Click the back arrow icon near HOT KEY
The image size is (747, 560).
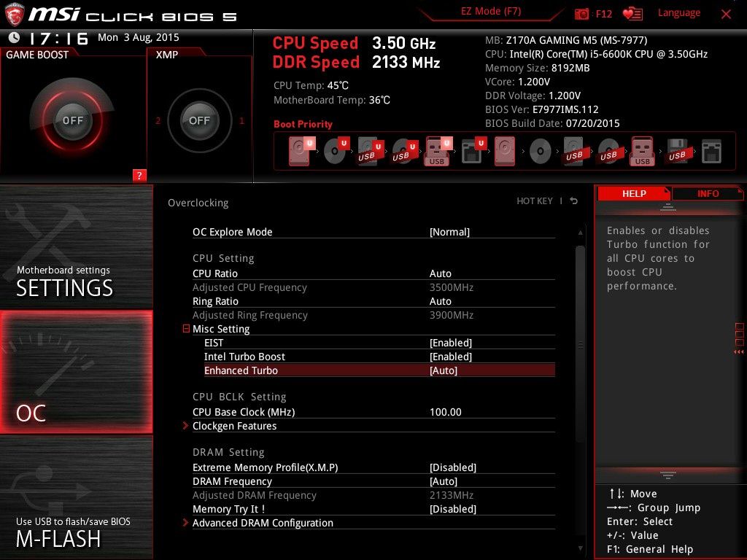tap(574, 201)
